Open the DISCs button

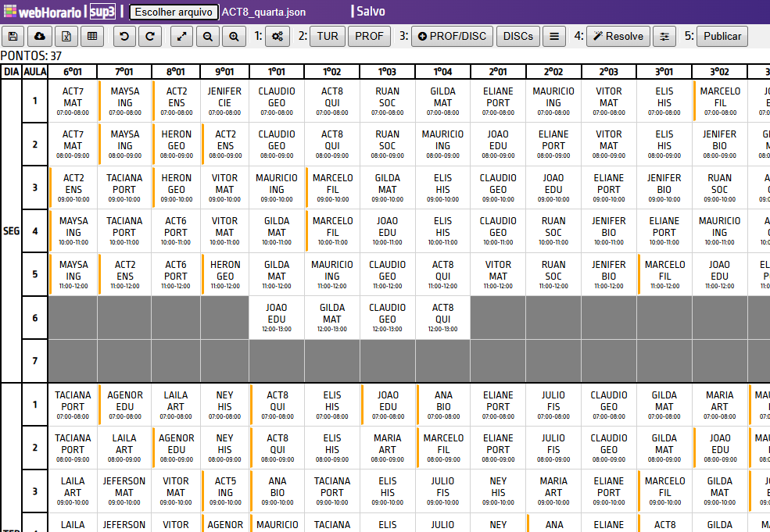coord(518,36)
